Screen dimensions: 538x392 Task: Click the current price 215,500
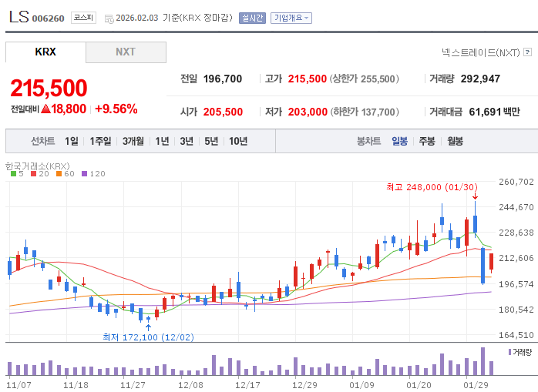(x=49, y=88)
